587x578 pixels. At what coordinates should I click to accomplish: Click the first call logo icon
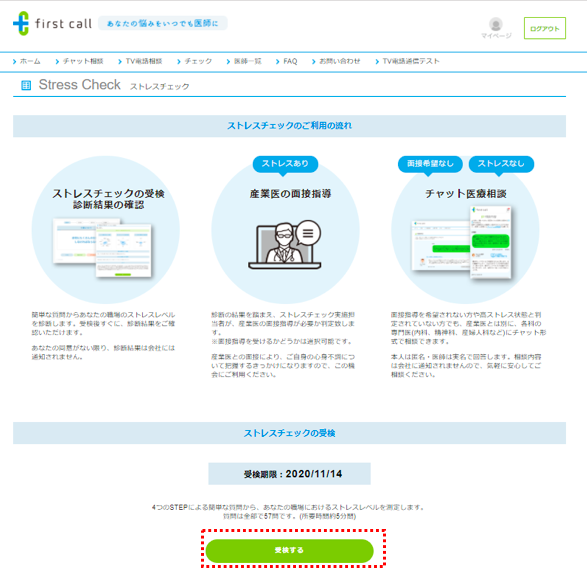click(21, 23)
